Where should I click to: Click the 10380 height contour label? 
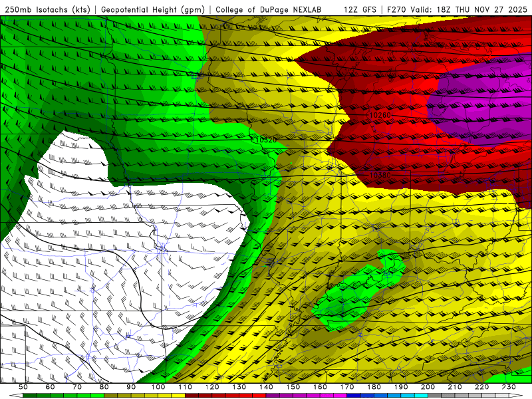380,175
